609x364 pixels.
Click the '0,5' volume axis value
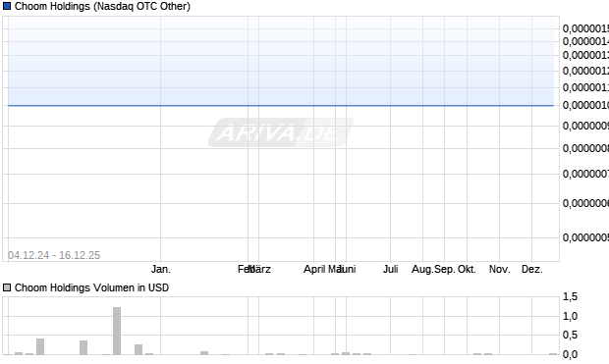tap(570, 335)
